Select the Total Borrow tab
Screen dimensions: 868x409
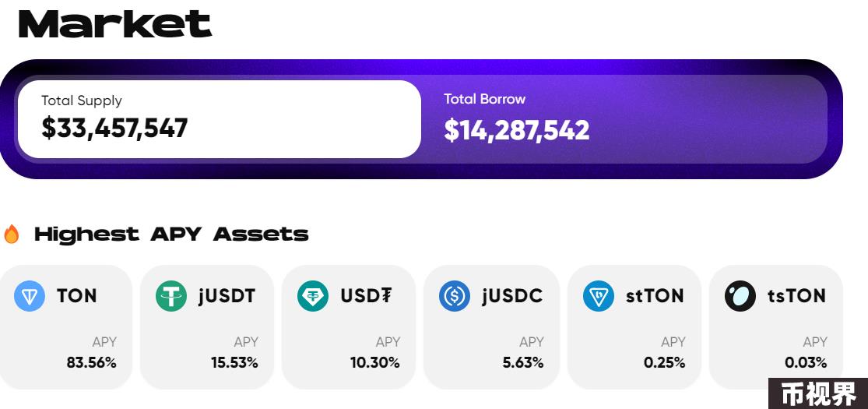[624, 119]
